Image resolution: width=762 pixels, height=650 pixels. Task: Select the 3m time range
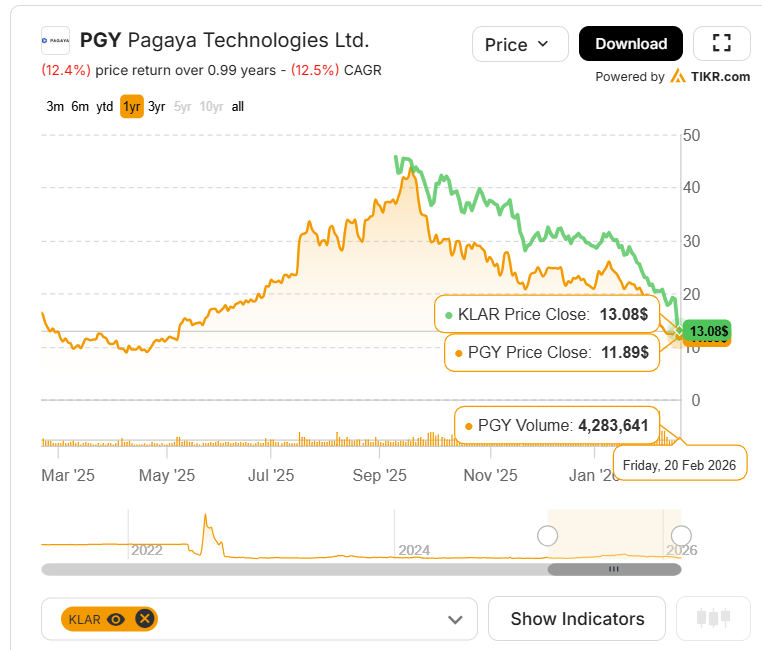55,106
